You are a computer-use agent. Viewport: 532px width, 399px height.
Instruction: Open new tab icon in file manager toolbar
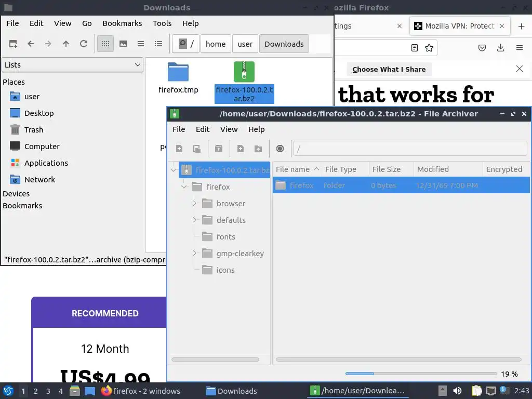click(x=13, y=44)
